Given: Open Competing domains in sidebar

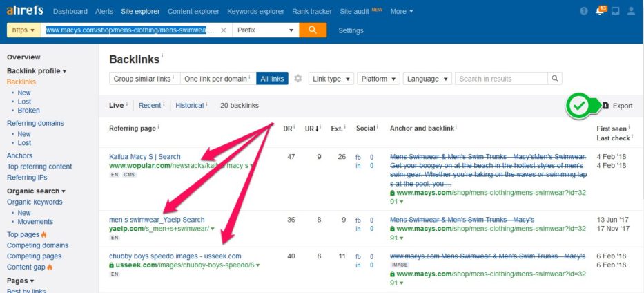Looking at the screenshot, I should 38,245.
